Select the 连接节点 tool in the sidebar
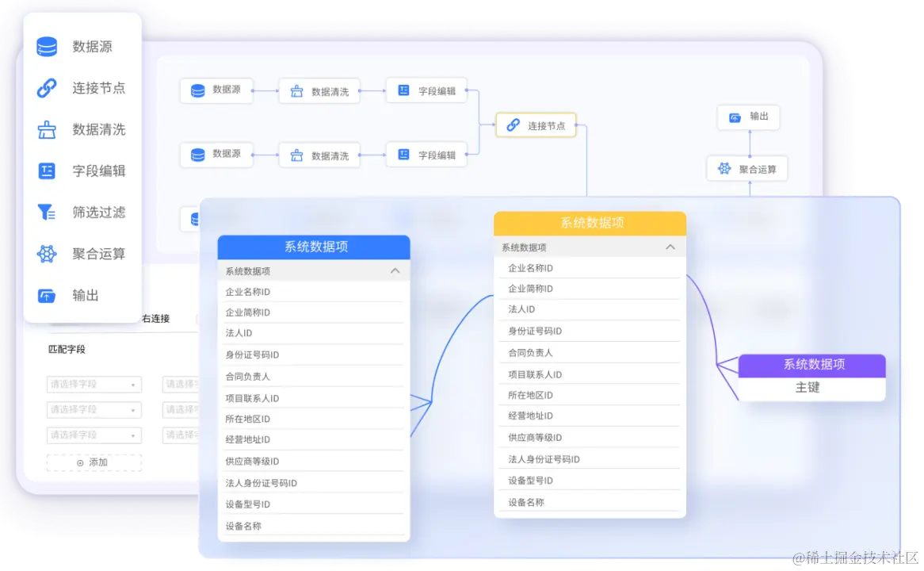Viewport: 924px width, 571px height. (x=82, y=87)
